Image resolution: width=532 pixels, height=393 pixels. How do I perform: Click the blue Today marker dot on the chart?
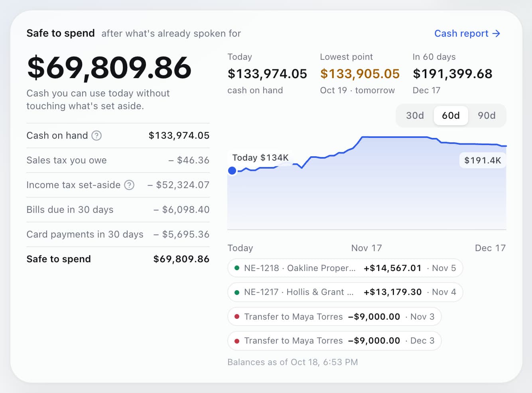(x=232, y=171)
